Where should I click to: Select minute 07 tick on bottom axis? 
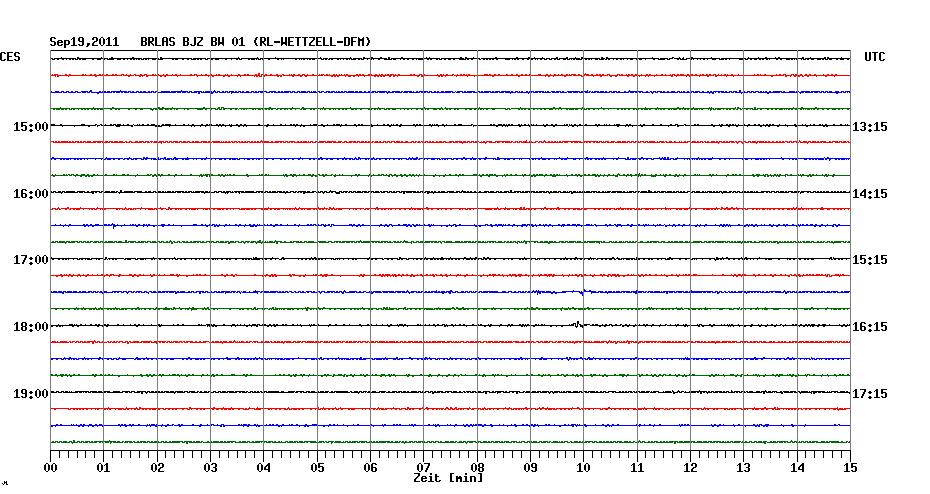(424, 467)
